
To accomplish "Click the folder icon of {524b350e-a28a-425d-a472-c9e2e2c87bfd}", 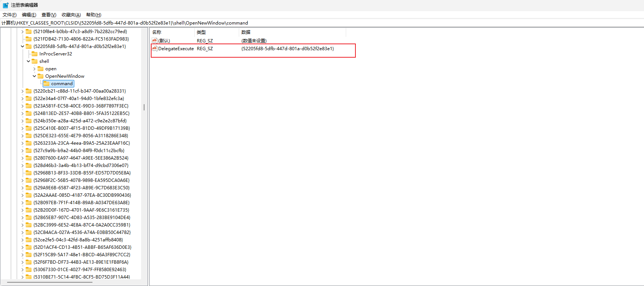I will (29, 121).
